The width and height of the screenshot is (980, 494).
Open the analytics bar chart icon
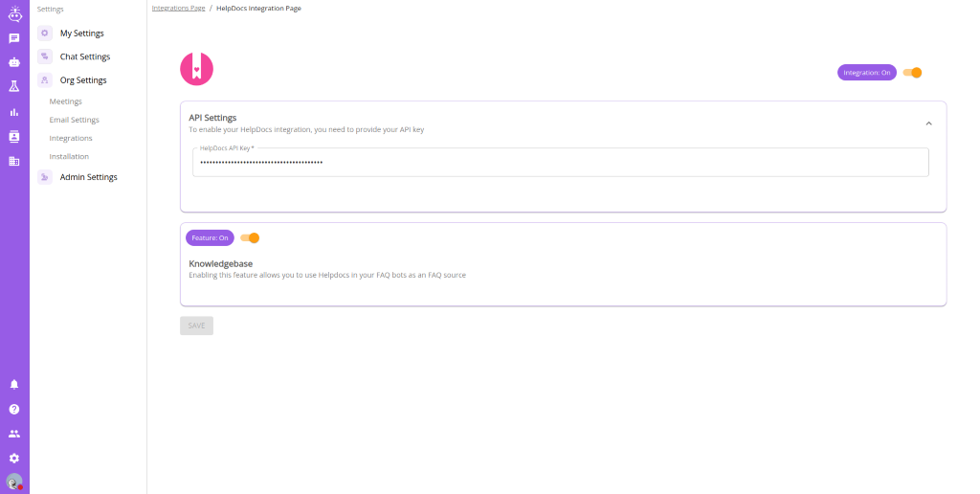[x=14, y=112]
